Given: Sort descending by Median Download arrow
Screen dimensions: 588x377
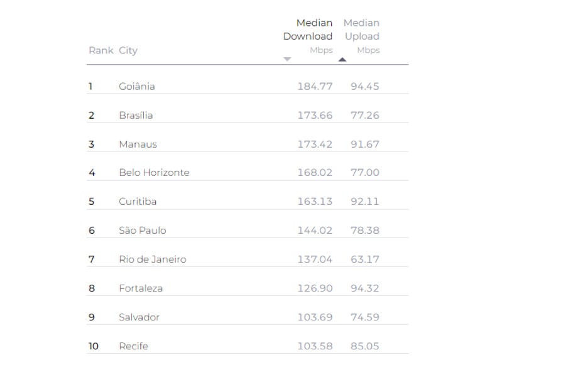Looking at the screenshot, I should pyautogui.click(x=287, y=59).
